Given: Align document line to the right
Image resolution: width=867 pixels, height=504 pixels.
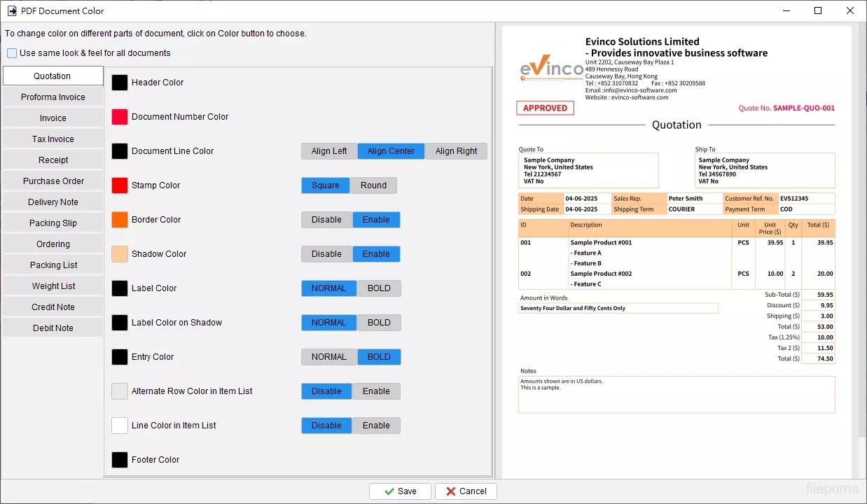Looking at the screenshot, I should click(456, 151).
